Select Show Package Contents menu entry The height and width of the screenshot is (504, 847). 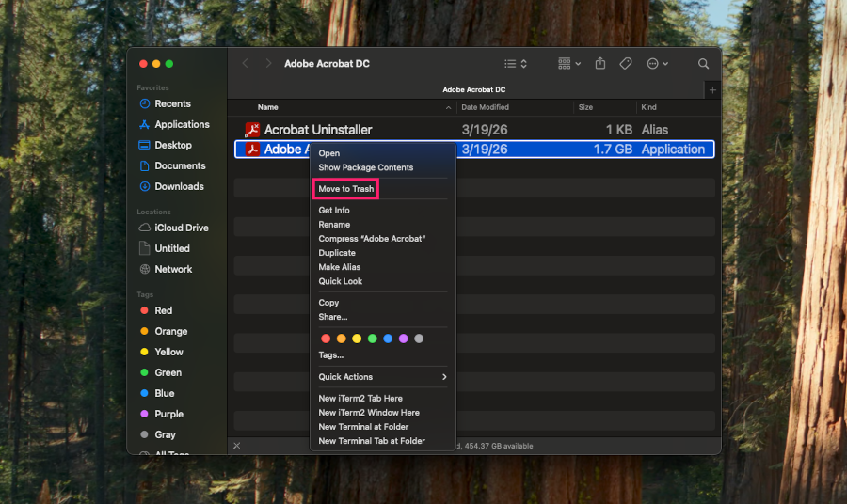366,167
